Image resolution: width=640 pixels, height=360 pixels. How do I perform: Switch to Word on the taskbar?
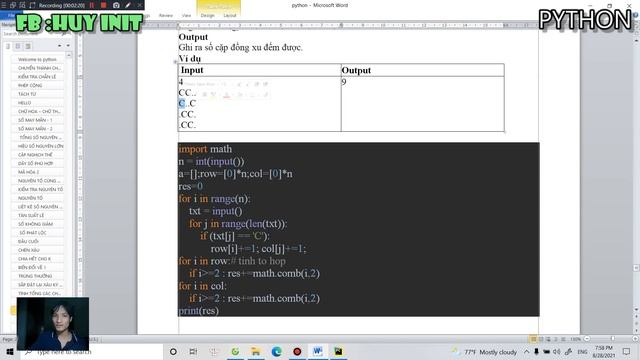(318, 351)
